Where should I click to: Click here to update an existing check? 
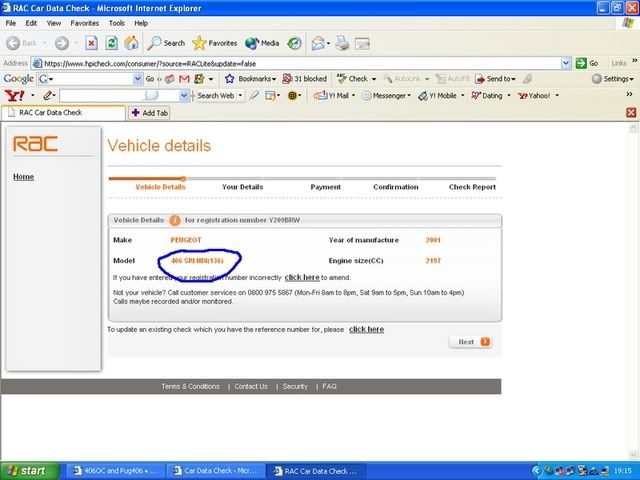[x=366, y=329]
